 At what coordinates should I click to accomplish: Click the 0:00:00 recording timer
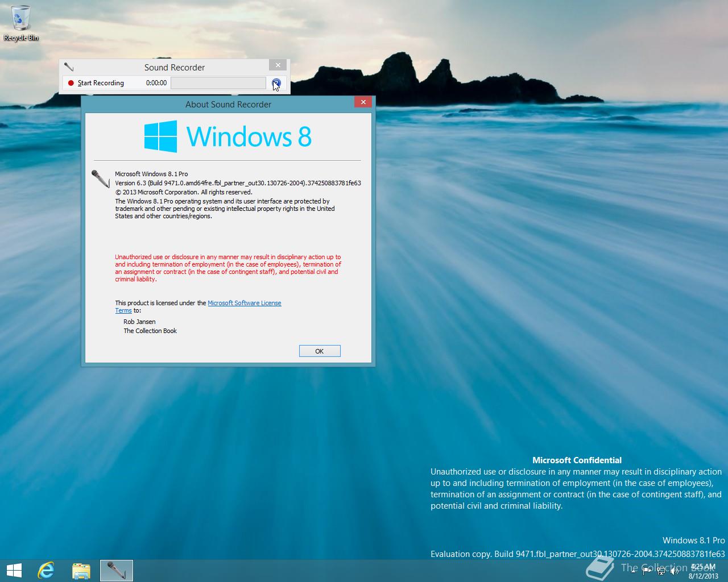(156, 83)
